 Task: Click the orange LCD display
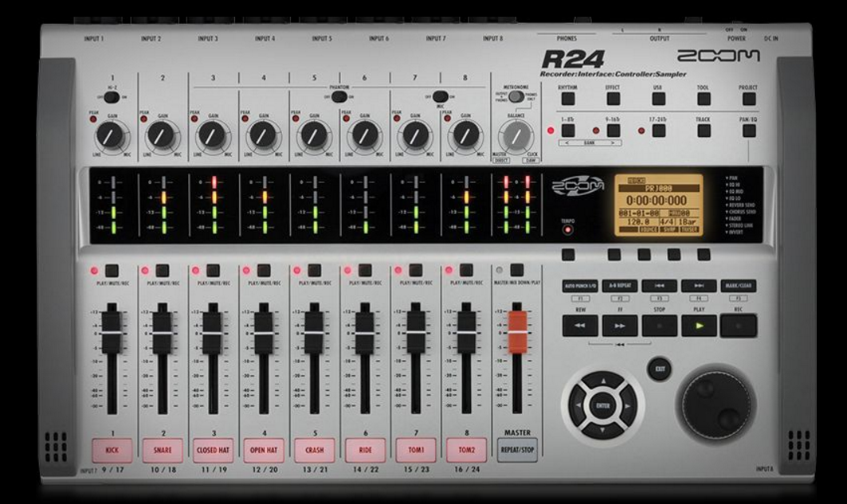tap(659, 205)
